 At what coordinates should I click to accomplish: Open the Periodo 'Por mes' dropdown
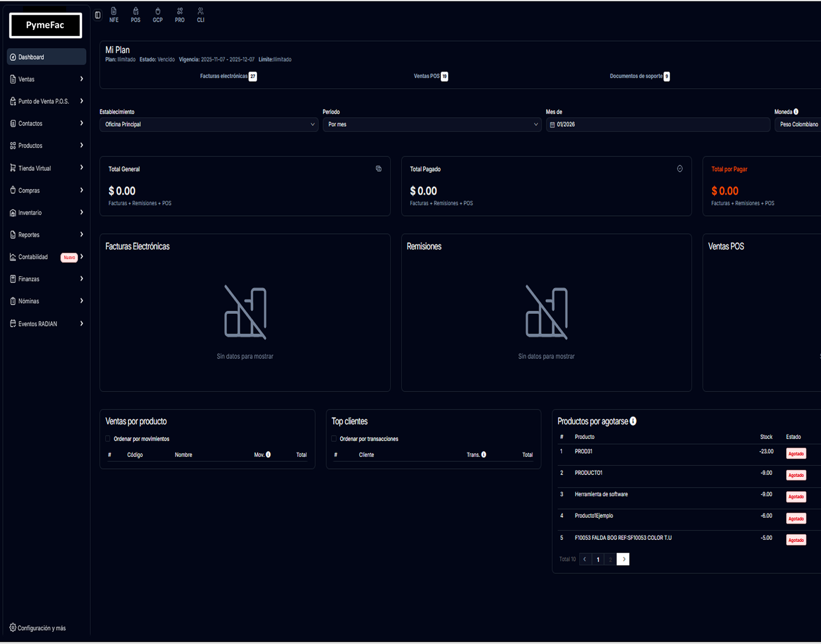(432, 125)
